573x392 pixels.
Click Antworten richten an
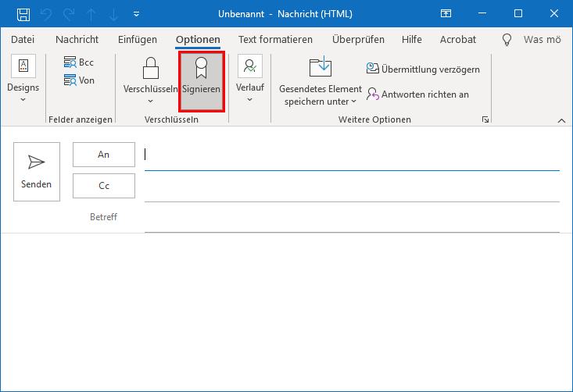click(417, 94)
